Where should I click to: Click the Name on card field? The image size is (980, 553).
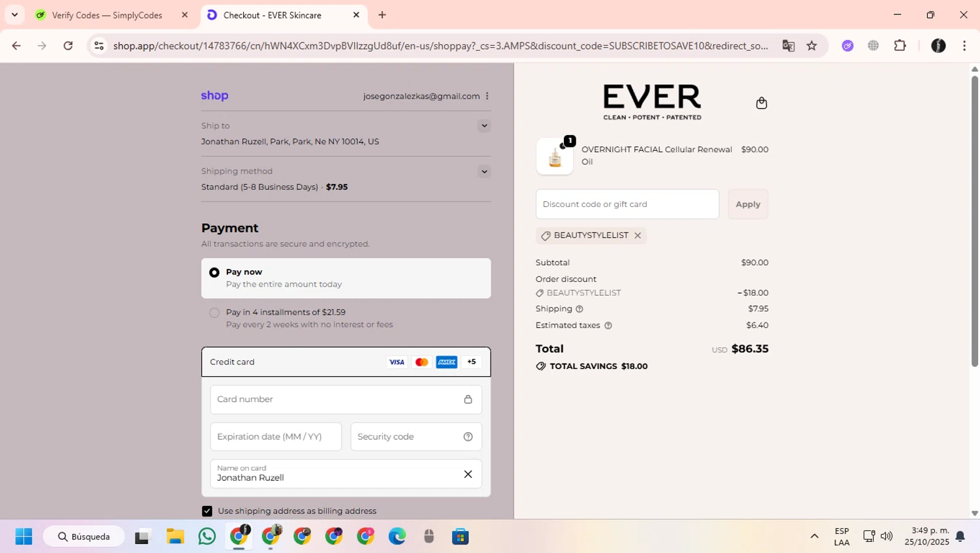(346, 474)
